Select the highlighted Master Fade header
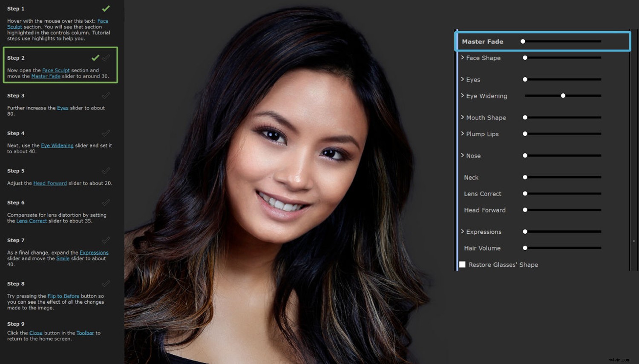This screenshot has width=639, height=364. pyautogui.click(x=483, y=41)
